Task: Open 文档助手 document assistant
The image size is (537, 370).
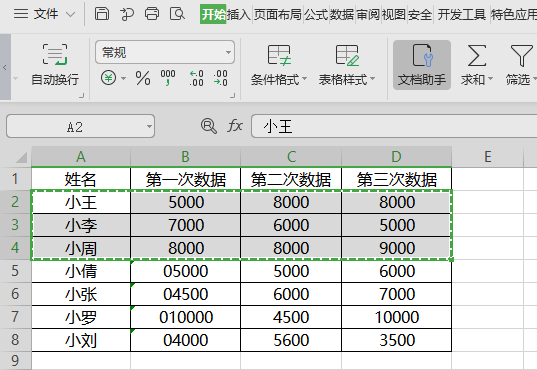Action: pos(422,65)
